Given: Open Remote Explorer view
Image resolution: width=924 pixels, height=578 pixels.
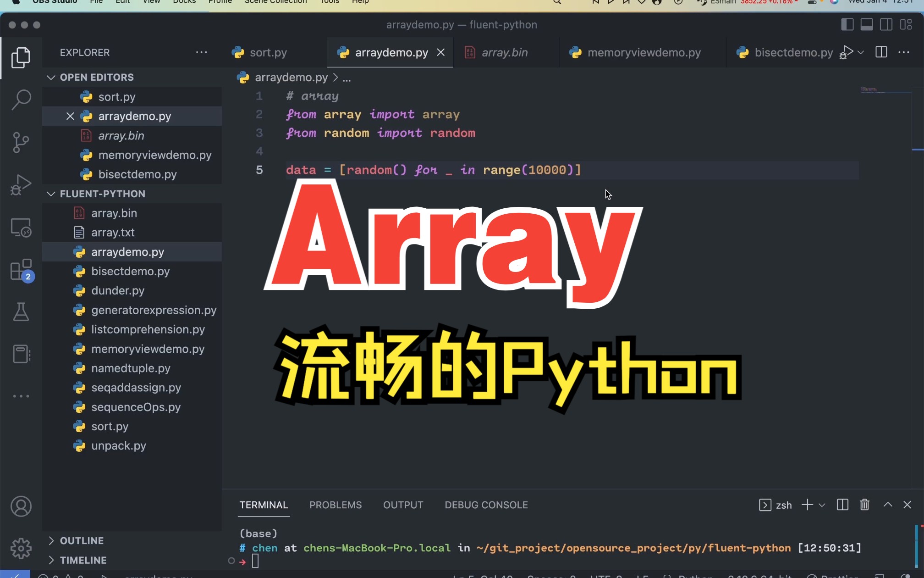Looking at the screenshot, I should pyautogui.click(x=21, y=227).
